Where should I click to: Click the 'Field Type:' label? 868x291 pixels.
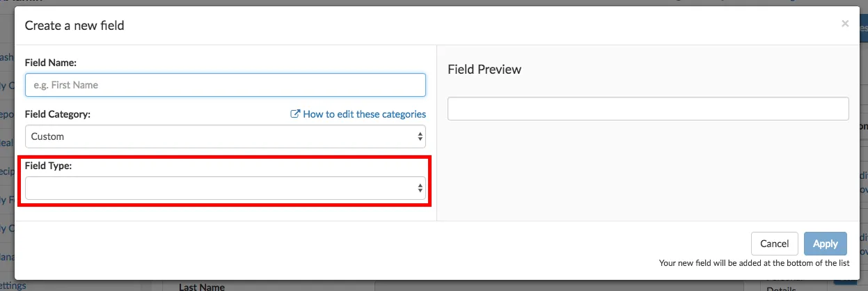48,166
